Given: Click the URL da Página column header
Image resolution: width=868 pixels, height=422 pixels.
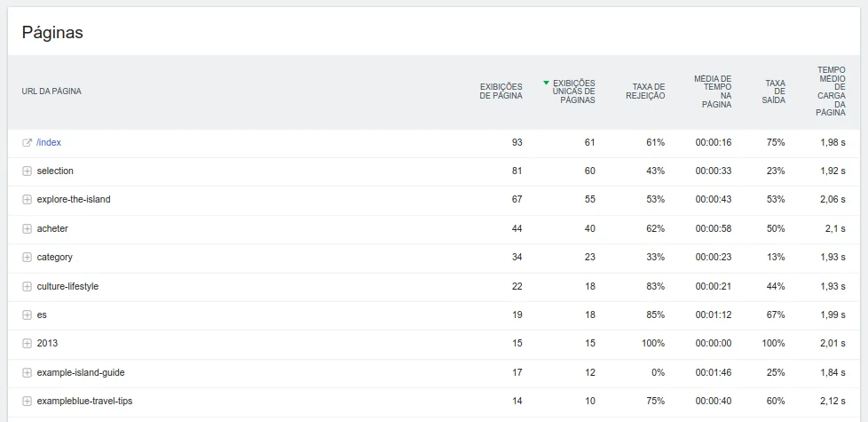Looking at the screenshot, I should coord(51,91).
